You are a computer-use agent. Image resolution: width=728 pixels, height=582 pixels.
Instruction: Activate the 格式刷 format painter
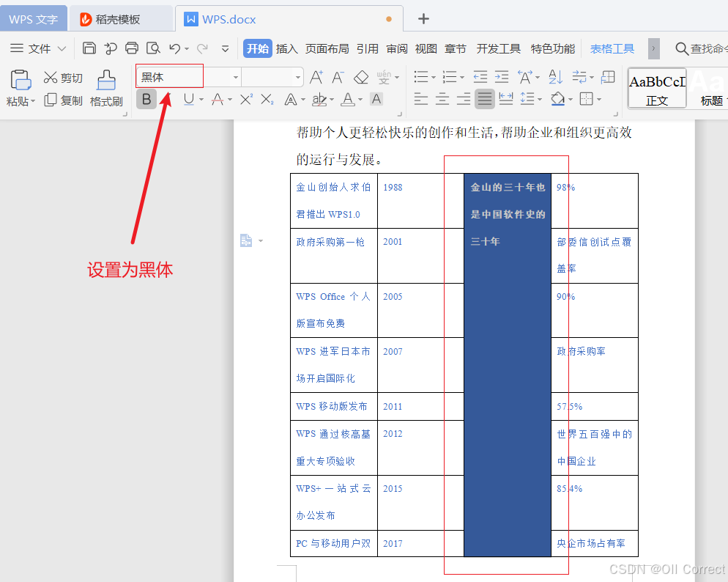tap(106, 88)
